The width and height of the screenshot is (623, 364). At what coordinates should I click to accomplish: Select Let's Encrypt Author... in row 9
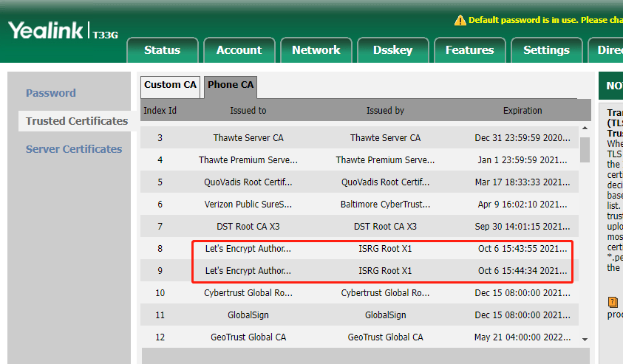[x=248, y=271]
